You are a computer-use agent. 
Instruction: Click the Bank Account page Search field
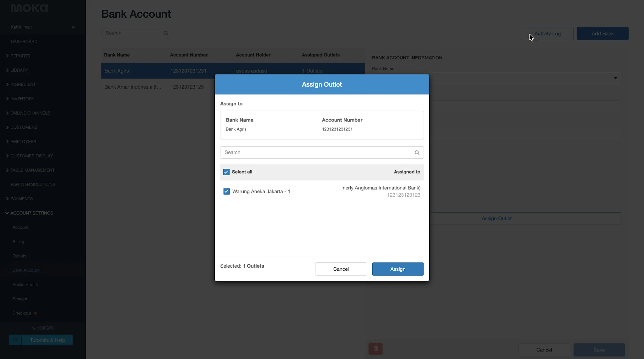click(x=136, y=33)
